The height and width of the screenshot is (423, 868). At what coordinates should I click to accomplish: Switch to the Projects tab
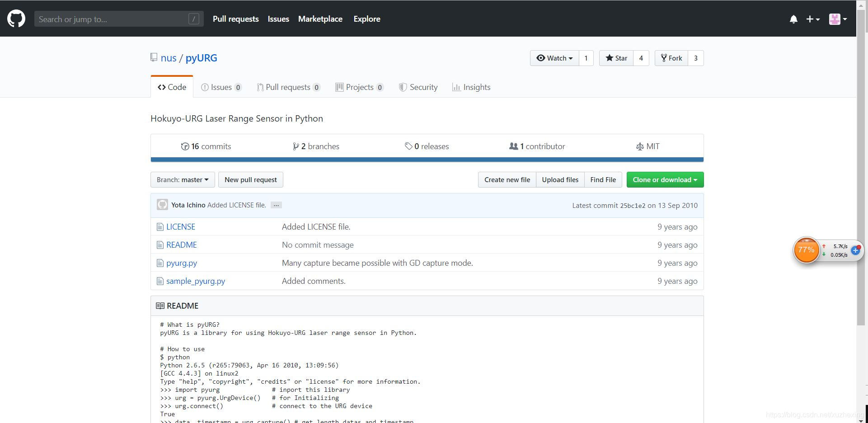point(359,87)
